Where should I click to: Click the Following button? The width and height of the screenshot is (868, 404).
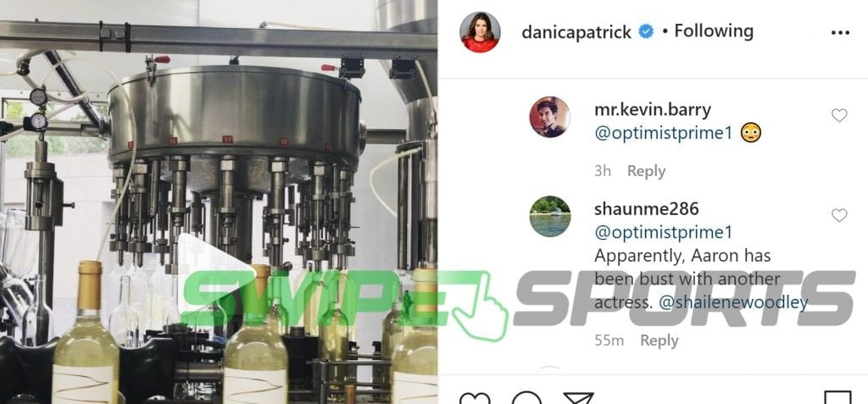point(714,31)
